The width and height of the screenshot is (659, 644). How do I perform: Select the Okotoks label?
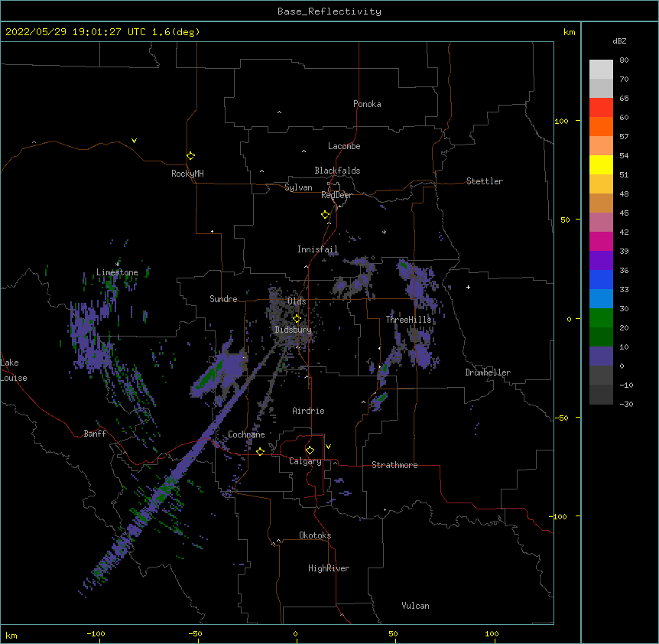point(315,535)
